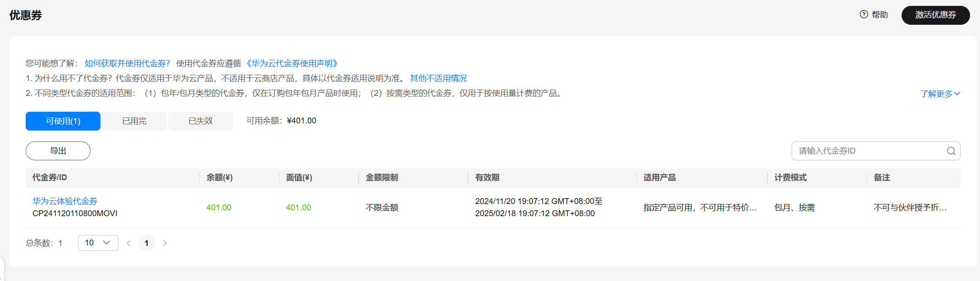Go to next page arrow
This screenshot has height=281, width=980.
(x=165, y=243)
